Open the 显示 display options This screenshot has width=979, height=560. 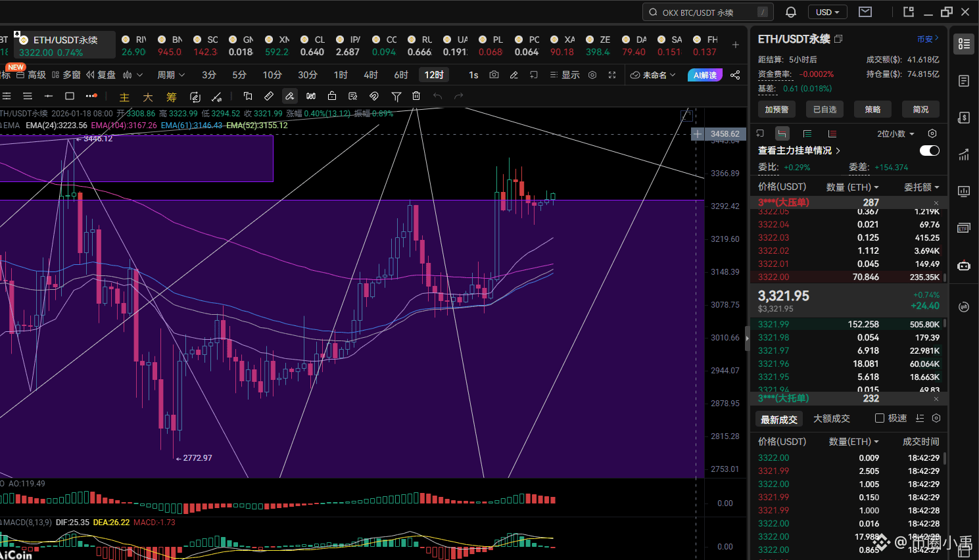565,75
